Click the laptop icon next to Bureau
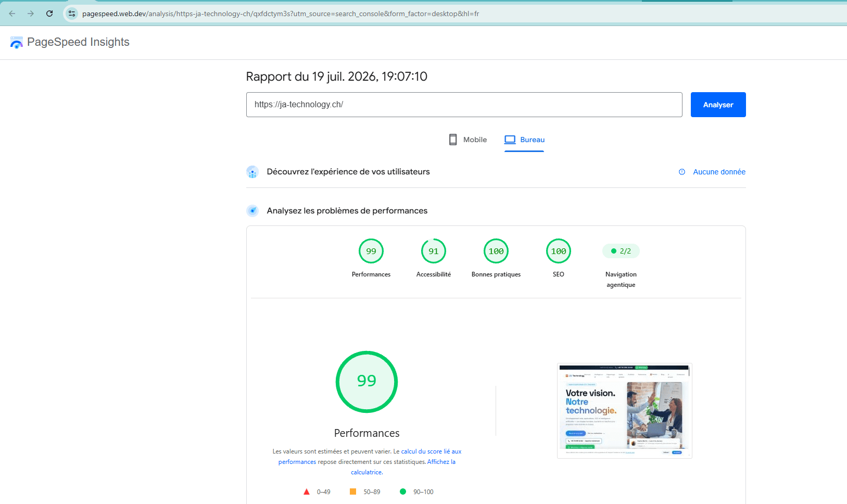Image resolution: width=847 pixels, height=504 pixels. click(510, 140)
